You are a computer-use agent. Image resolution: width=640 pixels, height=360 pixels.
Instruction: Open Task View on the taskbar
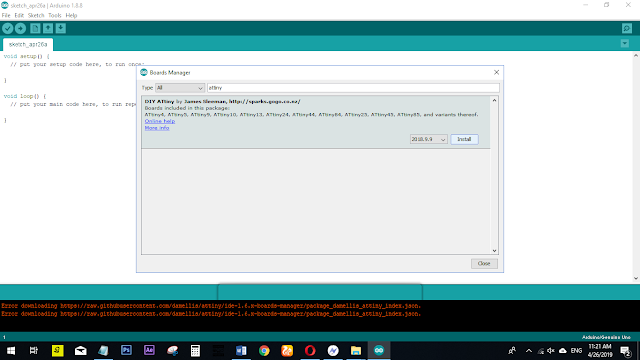tap(34, 351)
